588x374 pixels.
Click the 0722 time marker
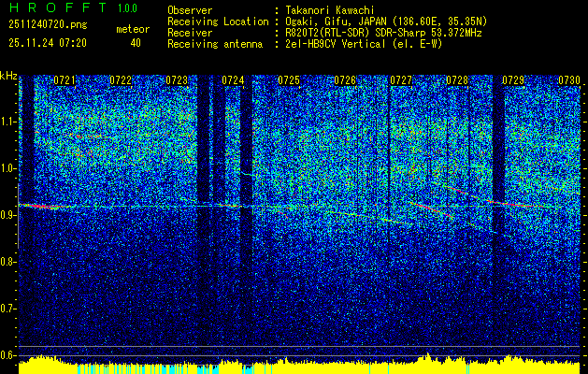[121, 80]
